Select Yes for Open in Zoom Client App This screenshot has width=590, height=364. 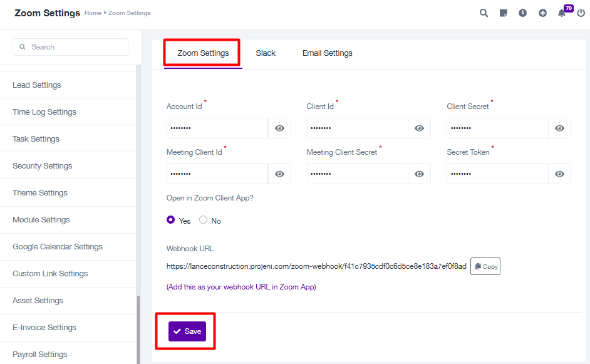click(170, 220)
